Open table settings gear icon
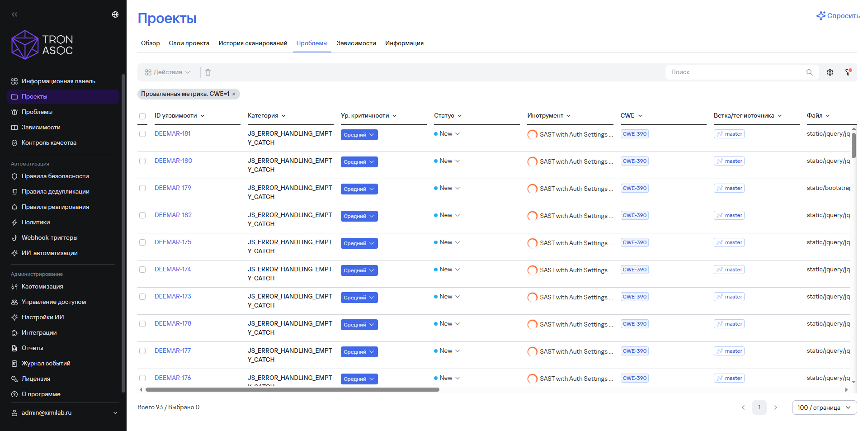This screenshot has width=868, height=431. pos(830,72)
